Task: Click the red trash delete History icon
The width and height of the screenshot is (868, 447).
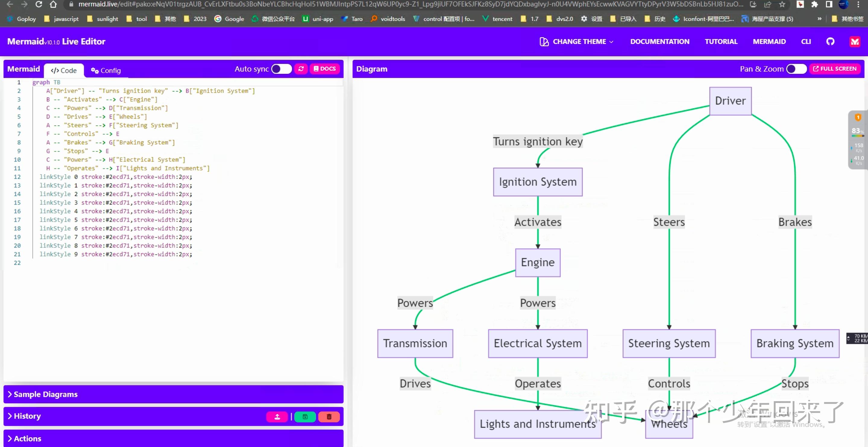Action: click(329, 417)
